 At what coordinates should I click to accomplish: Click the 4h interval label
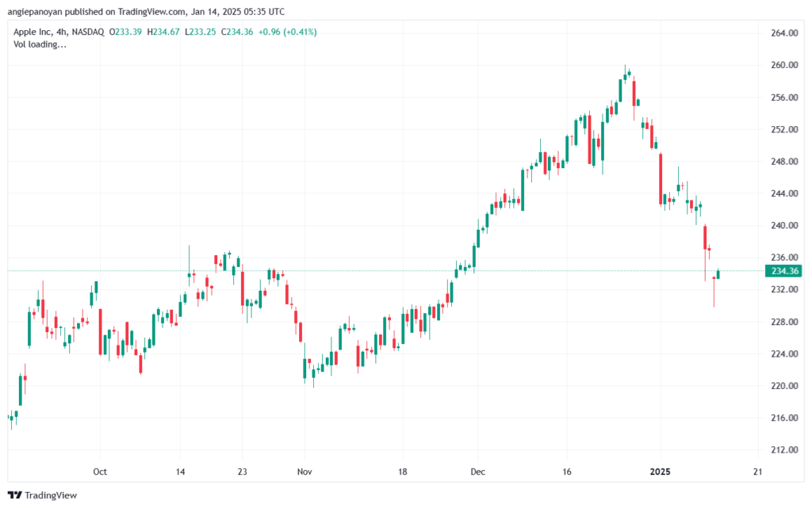62,32
